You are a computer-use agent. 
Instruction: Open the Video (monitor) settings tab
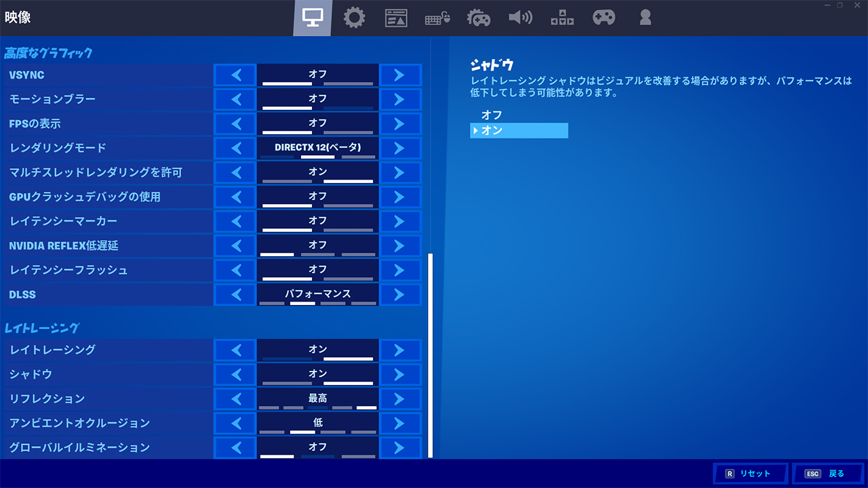[313, 18]
